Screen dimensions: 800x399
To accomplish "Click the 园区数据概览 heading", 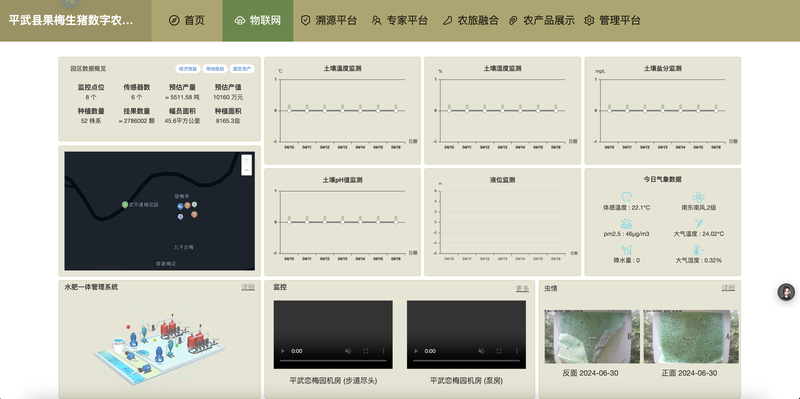I will pos(88,68).
